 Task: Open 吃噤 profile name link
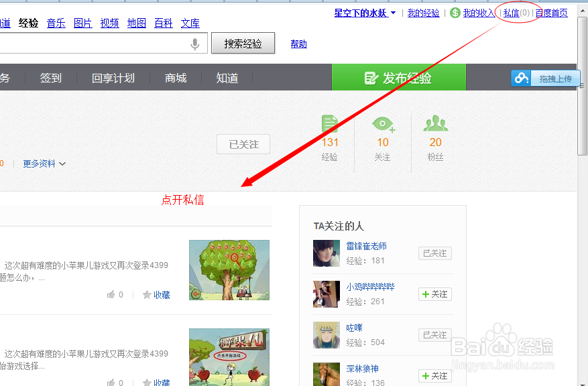[x=355, y=328]
